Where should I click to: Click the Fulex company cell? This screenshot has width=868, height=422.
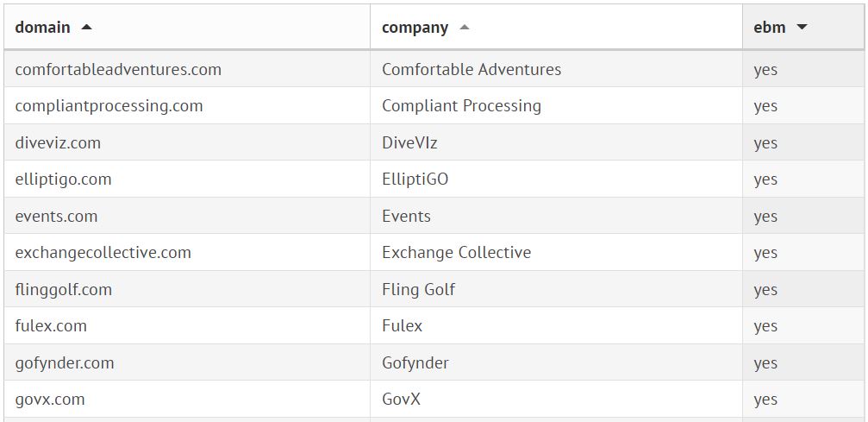click(403, 326)
